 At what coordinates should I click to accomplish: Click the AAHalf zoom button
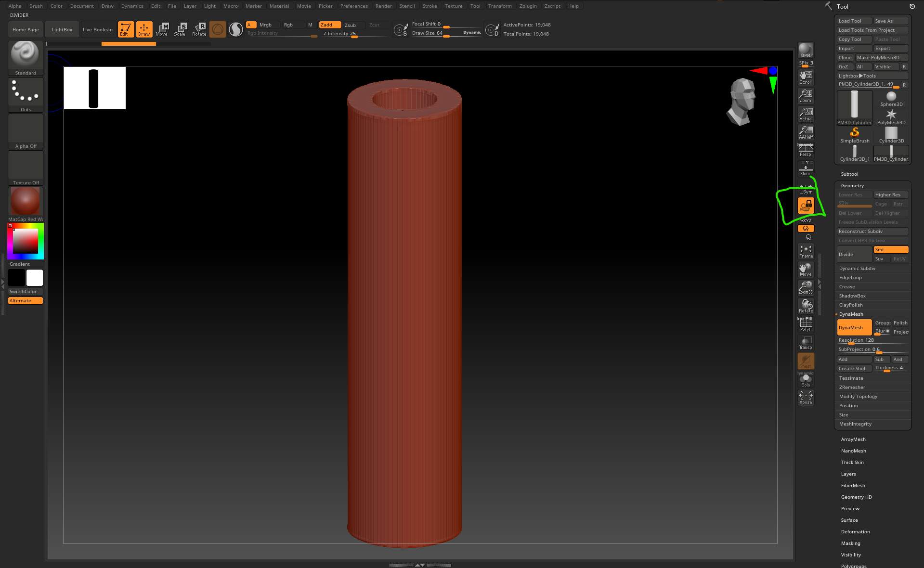pyautogui.click(x=806, y=132)
